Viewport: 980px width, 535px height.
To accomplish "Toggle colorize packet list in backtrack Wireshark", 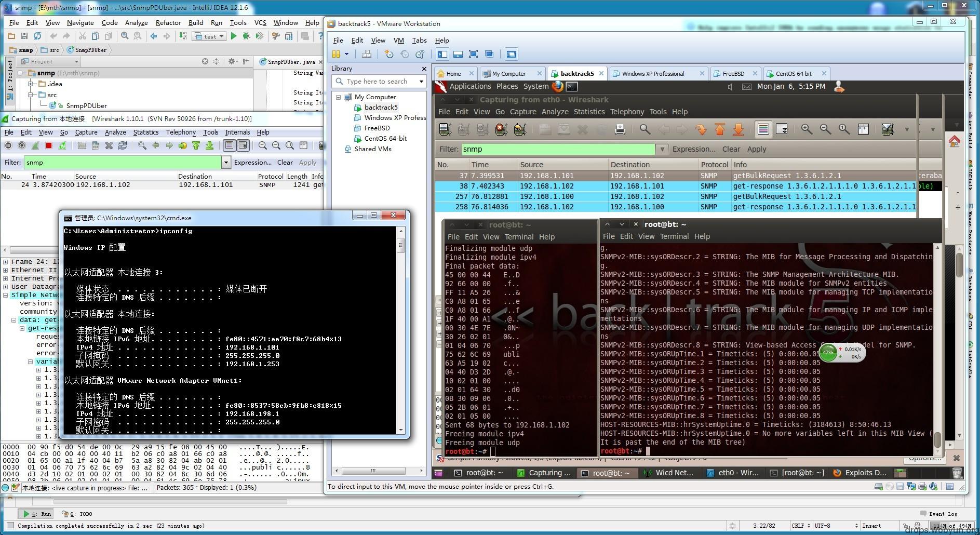I will coord(763,129).
